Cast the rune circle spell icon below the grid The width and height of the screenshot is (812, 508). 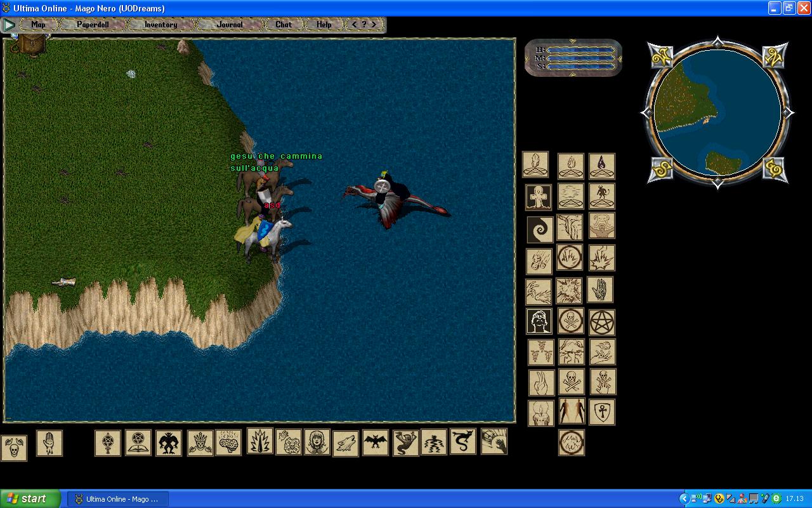(571, 443)
